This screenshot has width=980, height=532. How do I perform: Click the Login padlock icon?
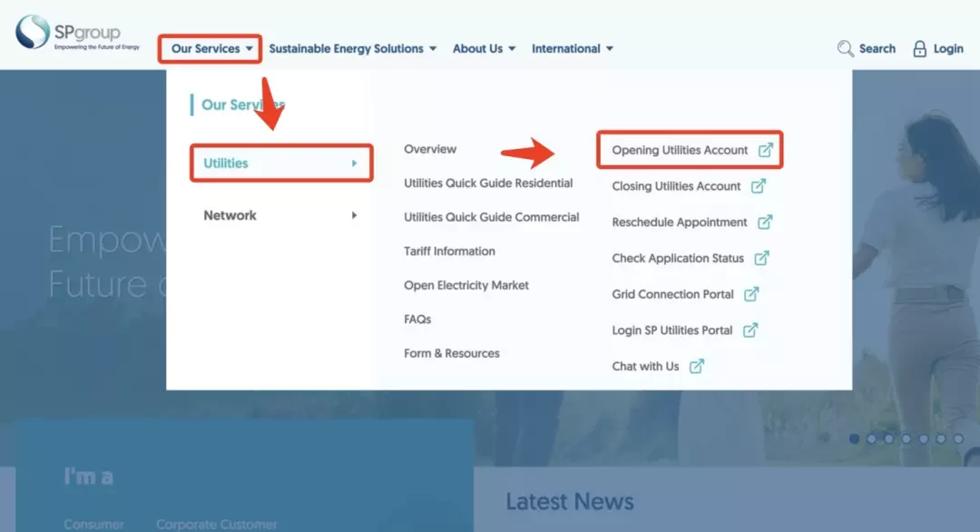click(x=919, y=49)
